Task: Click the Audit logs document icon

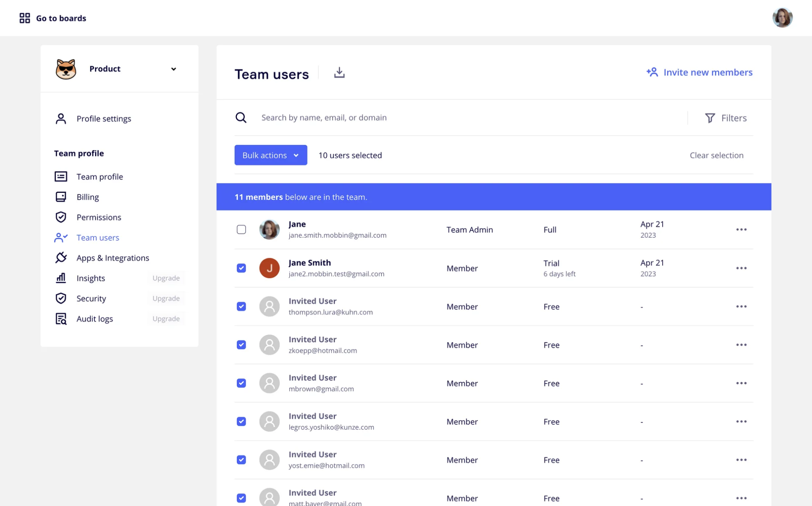Action: 61,319
